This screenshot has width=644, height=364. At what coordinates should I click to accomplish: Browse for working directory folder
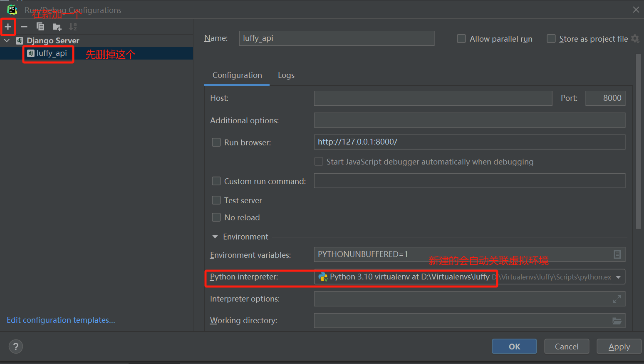(617, 321)
